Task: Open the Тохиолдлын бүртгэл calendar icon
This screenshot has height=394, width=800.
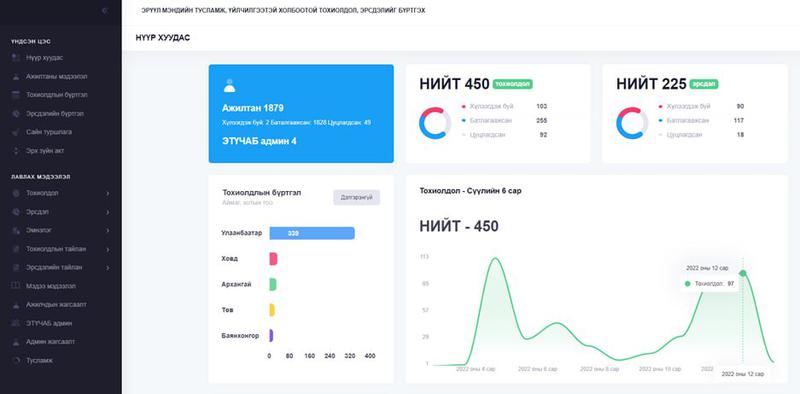Action: click(x=16, y=95)
